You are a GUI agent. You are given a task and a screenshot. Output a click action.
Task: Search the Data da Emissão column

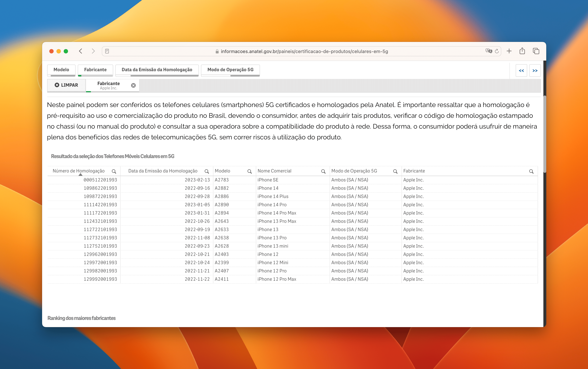207,171
